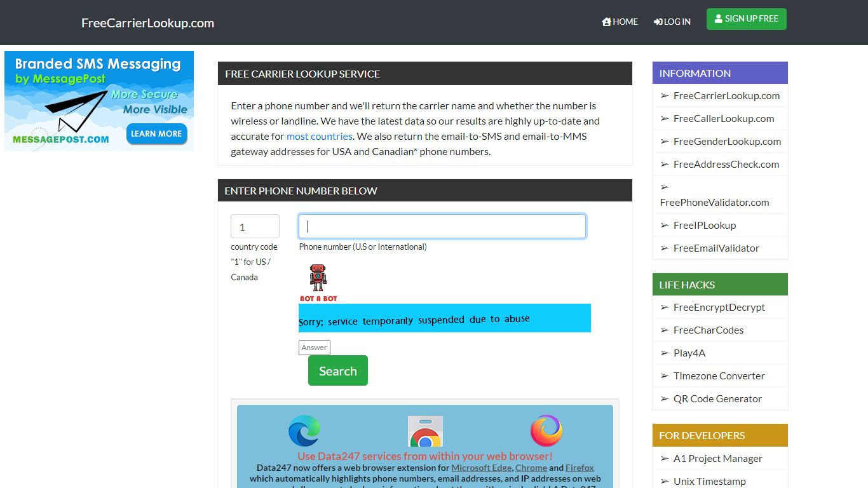This screenshot has width=868, height=488.
Task: Click the 'service temporarily suspended' captcha banner
Action: [x=445, y=318]
